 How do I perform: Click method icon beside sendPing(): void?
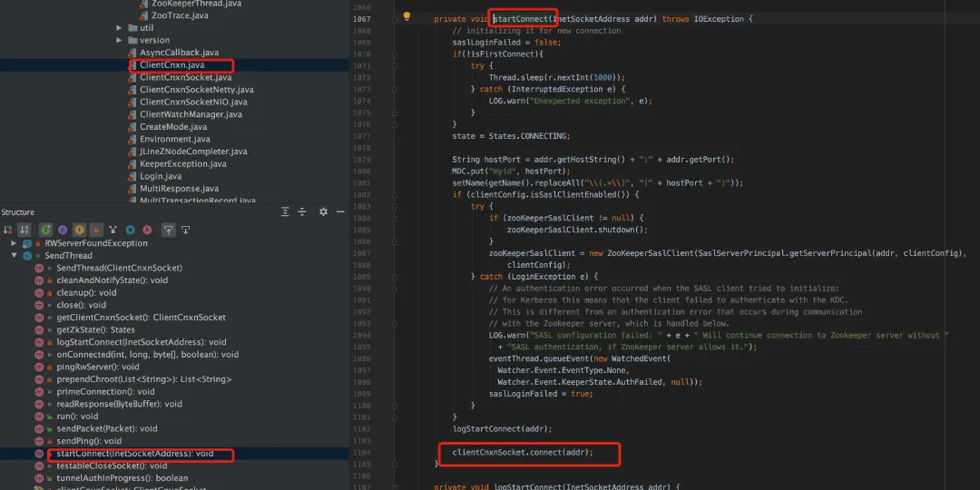39,441
